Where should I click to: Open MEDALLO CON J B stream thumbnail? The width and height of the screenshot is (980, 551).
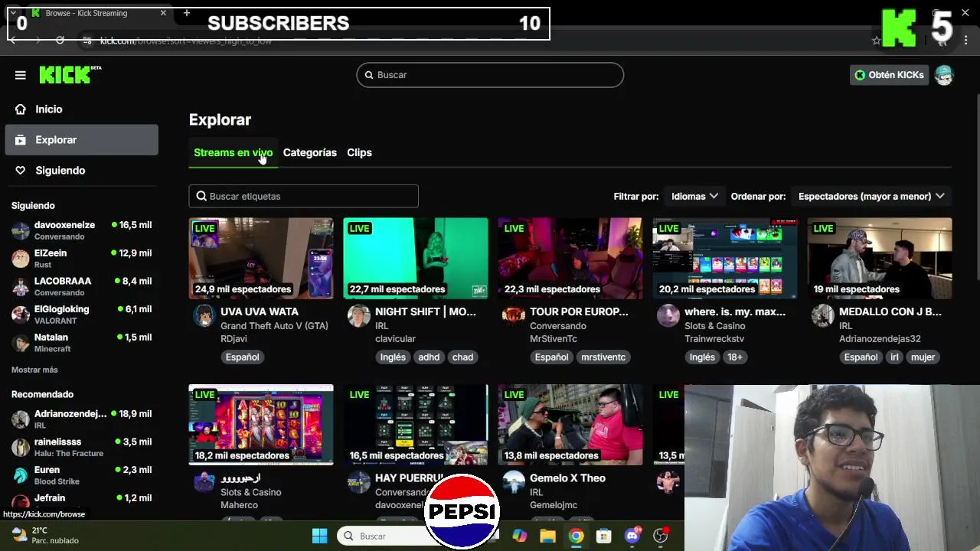880,259
